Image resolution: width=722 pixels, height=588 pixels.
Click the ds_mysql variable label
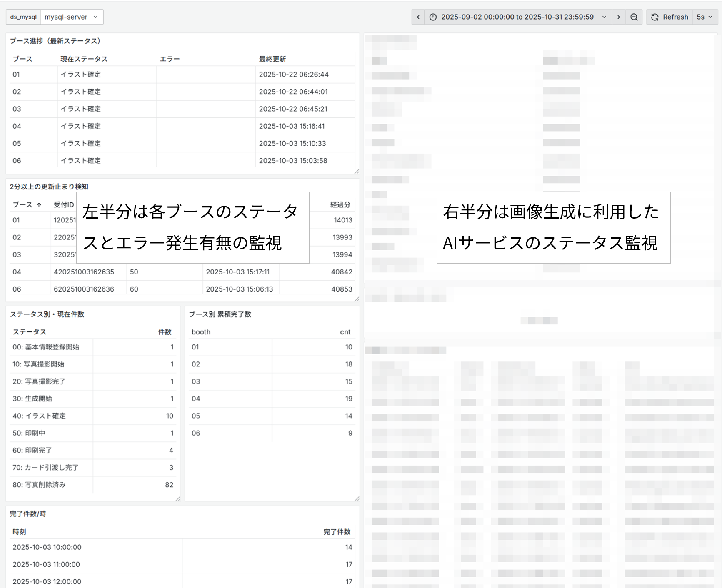(23, 17)
